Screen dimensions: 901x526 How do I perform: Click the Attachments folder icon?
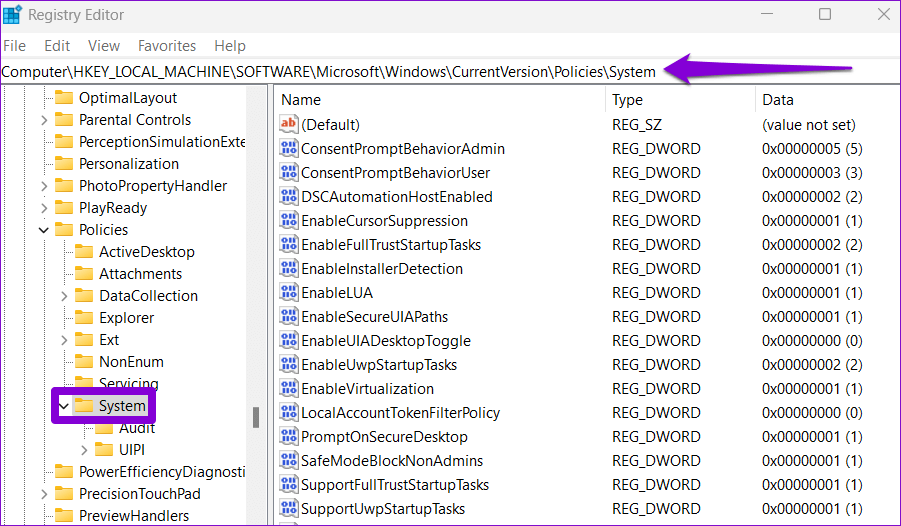click(84, 274)
